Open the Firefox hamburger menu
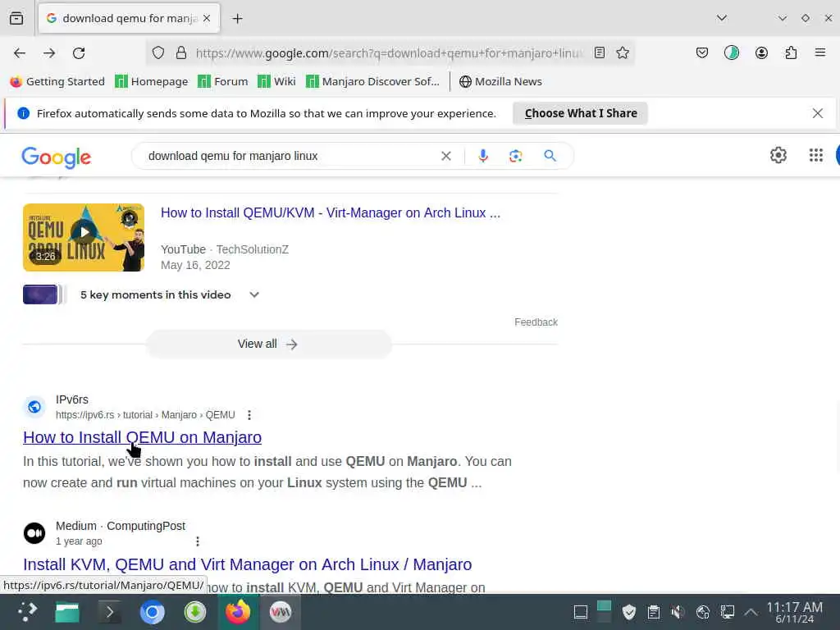Image resolution: width=840 pixels, height=630 pixels. pyautogui.click(x=819, y=52)
